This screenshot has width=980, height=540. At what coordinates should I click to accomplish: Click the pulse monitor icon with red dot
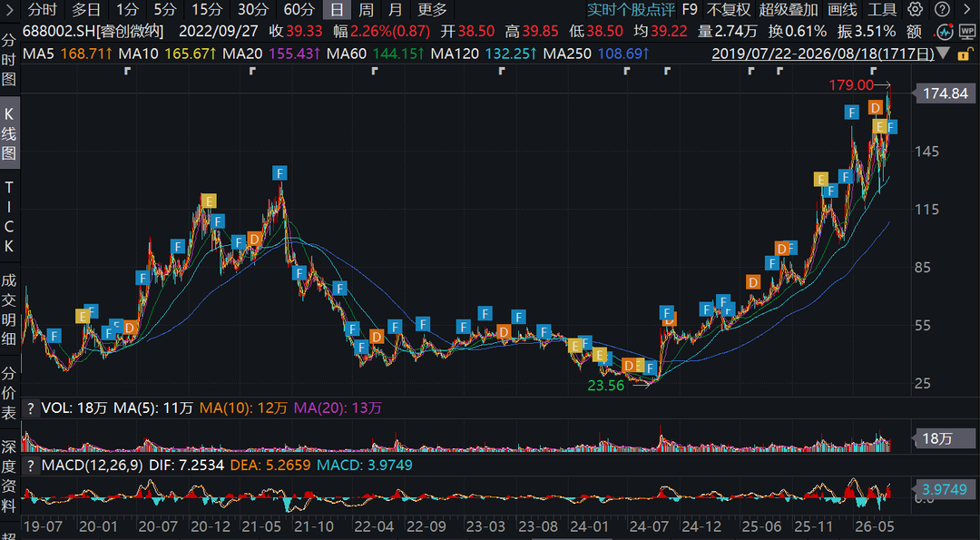point(946,31)
